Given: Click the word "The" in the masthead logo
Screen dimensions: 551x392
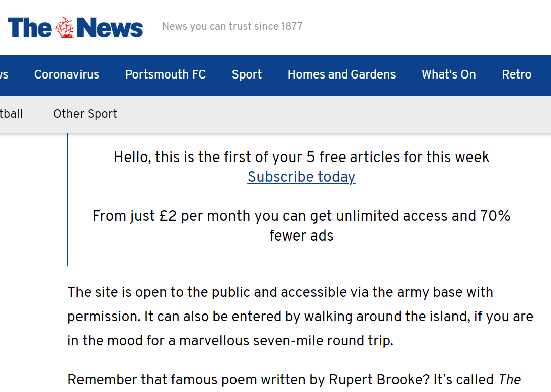Looking at the screenshot, I should coord(30,28).
